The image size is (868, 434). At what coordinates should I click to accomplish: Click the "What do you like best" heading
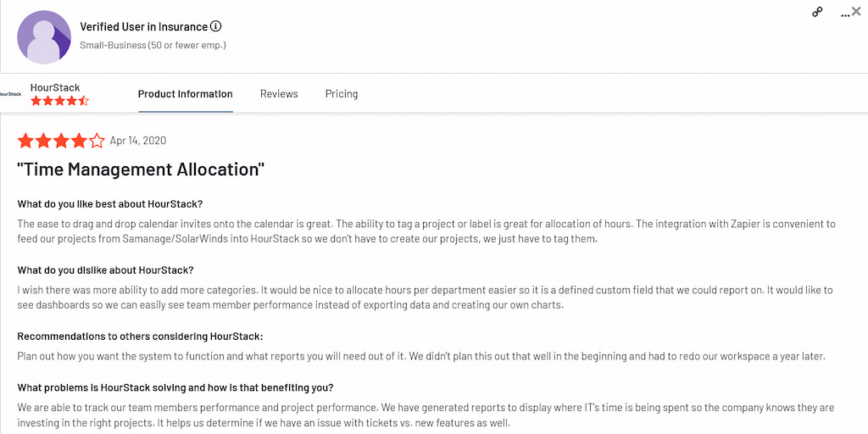(x=110, y=204)
